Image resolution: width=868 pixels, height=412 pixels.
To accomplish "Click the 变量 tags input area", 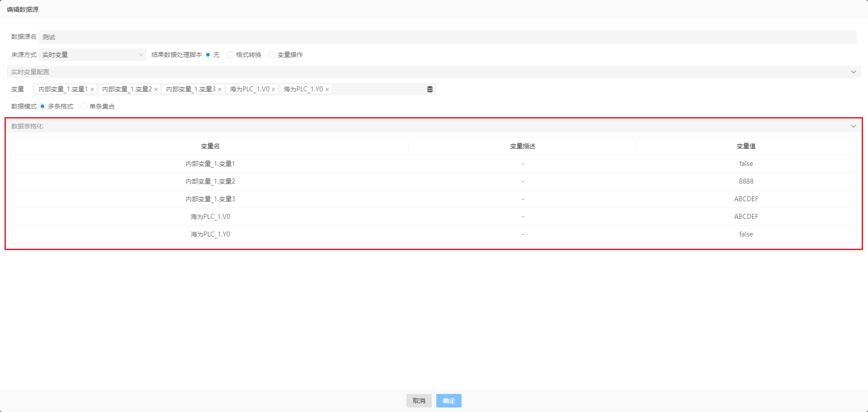I will pyautogui.click(x=234, y=89).
